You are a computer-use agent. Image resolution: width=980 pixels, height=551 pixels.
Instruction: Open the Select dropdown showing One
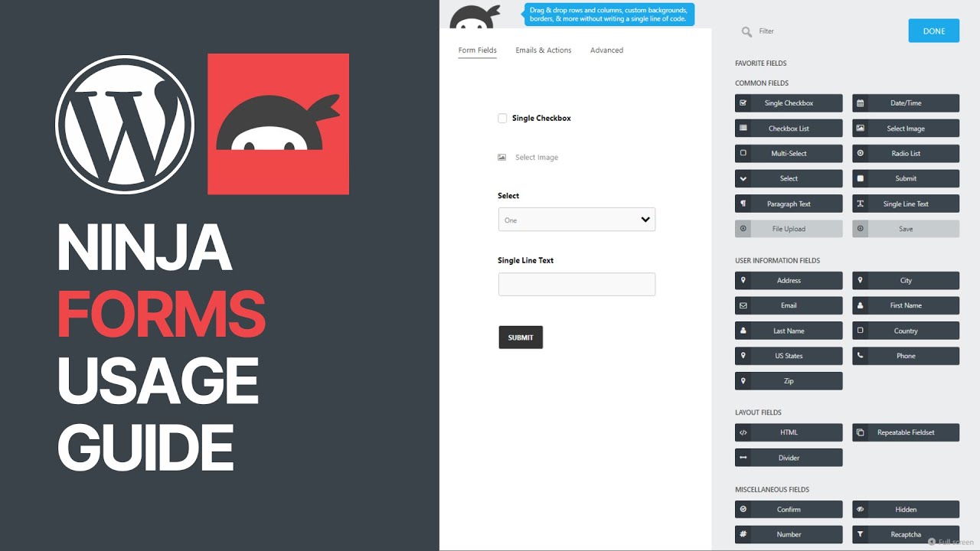577,220
